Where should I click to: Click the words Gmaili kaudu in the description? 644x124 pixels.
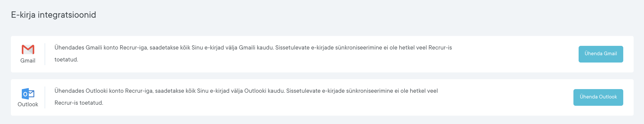pyautogui.click(x=256, y=48)
